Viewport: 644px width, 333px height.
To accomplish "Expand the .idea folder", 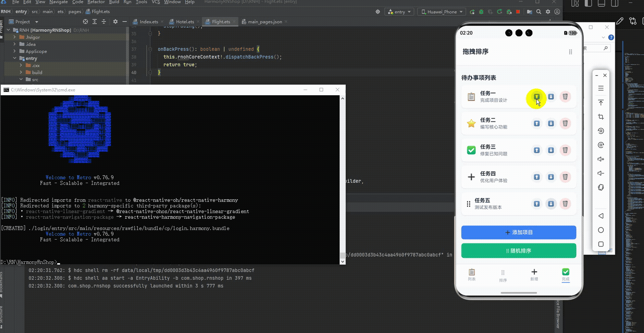I will [x=15, y=44].
